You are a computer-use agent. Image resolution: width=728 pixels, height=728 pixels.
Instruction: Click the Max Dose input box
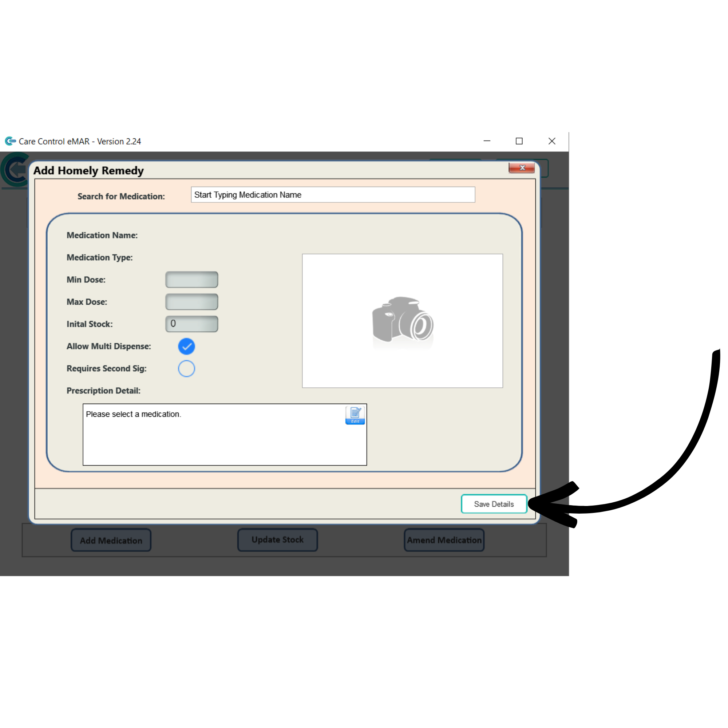(192, 302)
